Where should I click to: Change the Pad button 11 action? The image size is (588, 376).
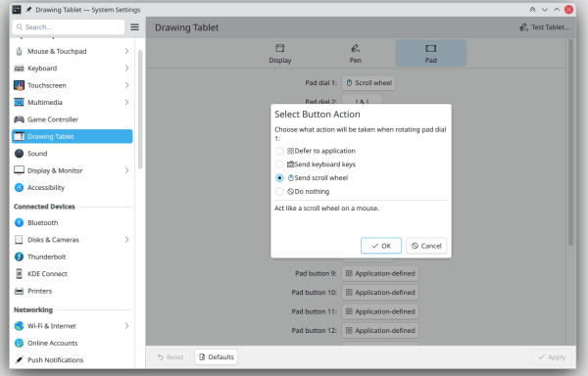pos(380,311)
